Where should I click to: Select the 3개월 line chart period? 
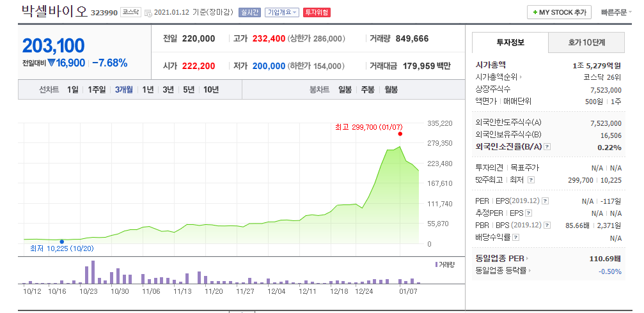tap(123, 89)
